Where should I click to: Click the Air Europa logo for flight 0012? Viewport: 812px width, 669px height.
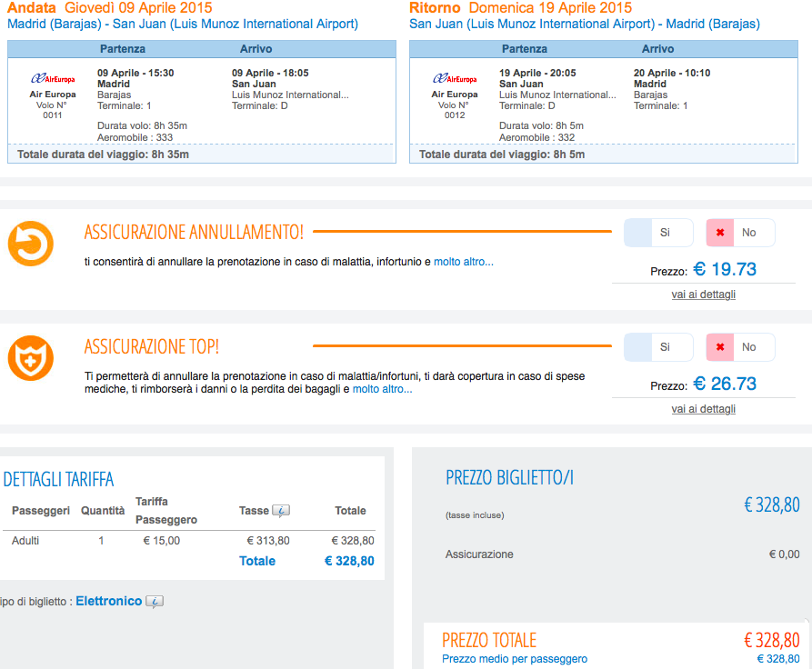coord(455,79)
